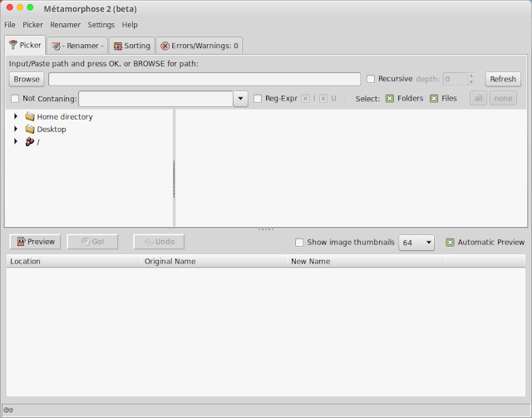This screenshot has width=532, height=418.
Task: Disable Automatic Preview checkbox
Action: (450, 243)
